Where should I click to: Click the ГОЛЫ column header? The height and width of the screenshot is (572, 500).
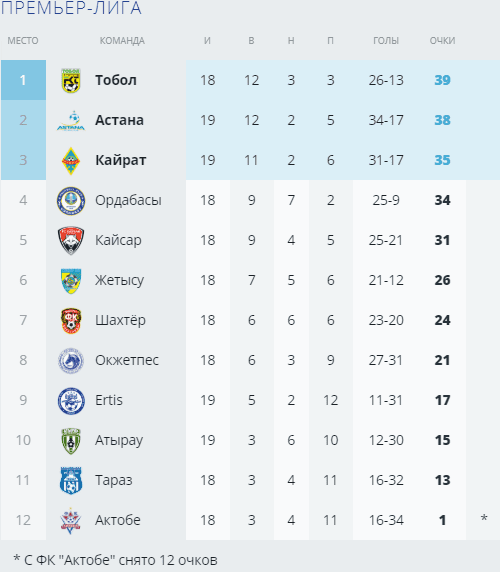[386, 40]
